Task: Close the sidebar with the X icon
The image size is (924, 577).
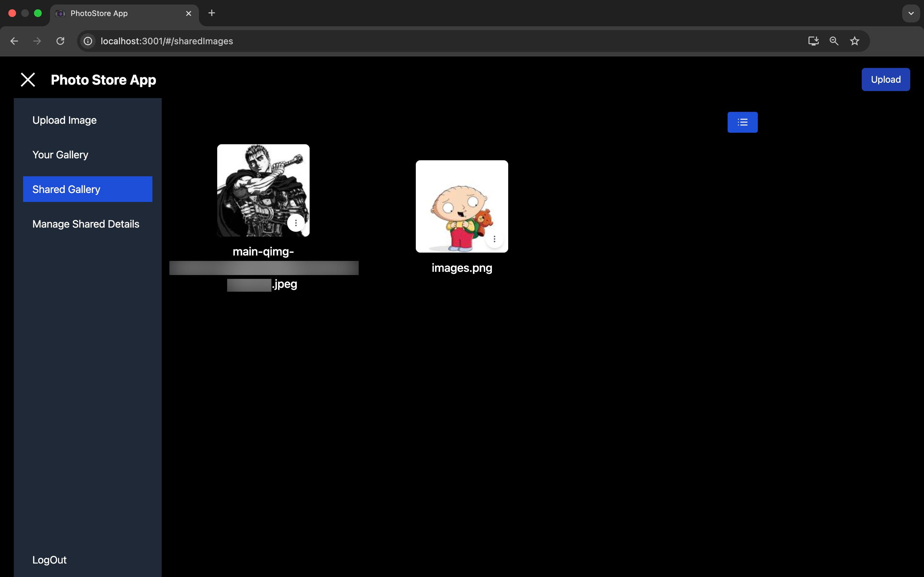Action: click(x=28, y=80)
